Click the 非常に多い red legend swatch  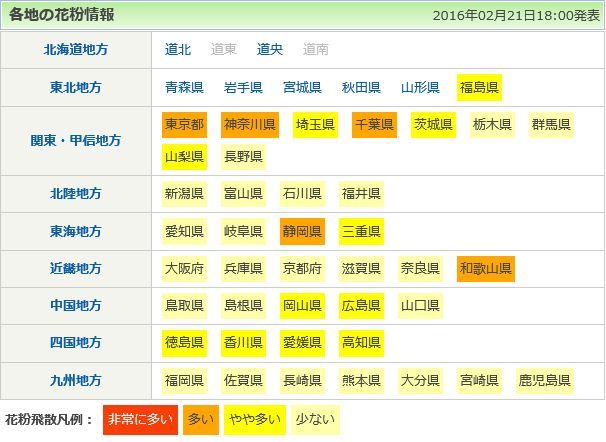[139, 419]
